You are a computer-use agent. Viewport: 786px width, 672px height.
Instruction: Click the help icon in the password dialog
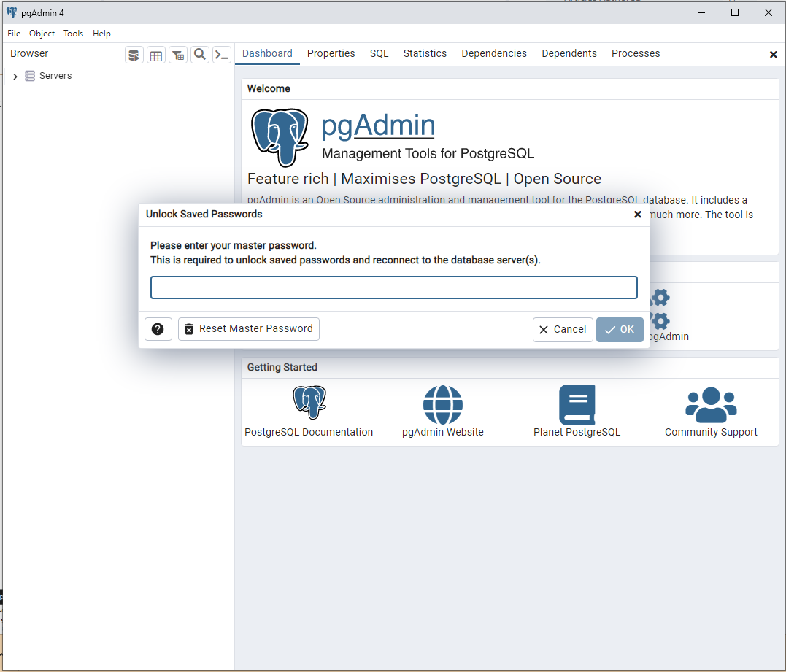click(158, 329)
